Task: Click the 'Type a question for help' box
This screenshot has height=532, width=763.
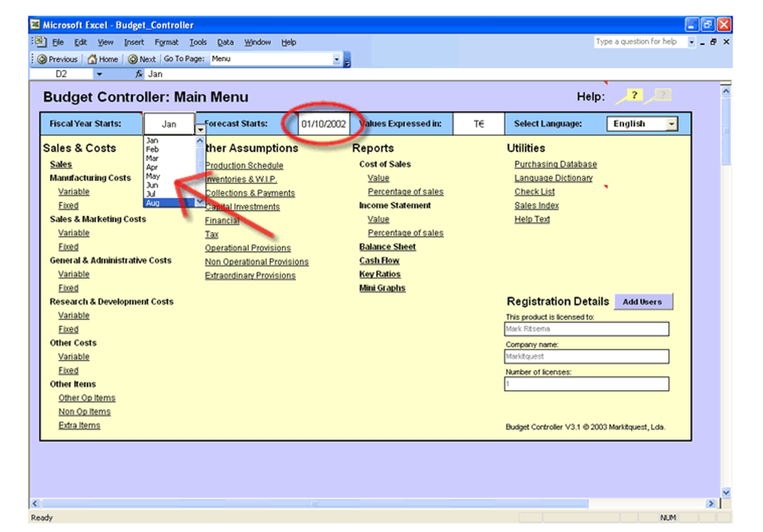Action: pyautogui.click(x=640, y=42)
